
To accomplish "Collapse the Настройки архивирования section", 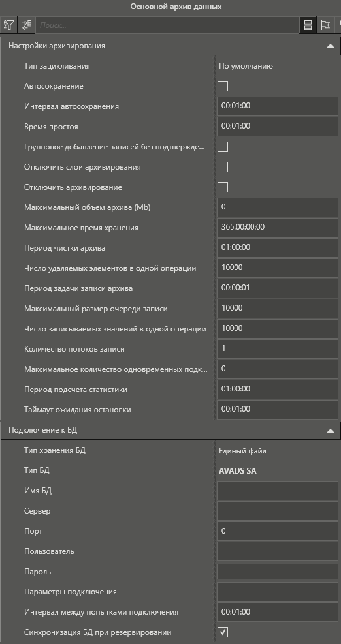I will [330, 46].
